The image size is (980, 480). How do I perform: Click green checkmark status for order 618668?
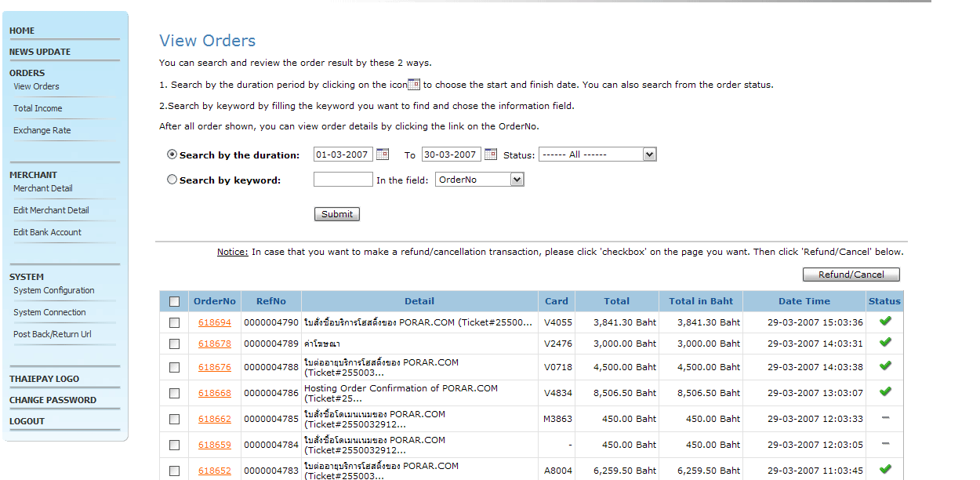coord(885,391)
